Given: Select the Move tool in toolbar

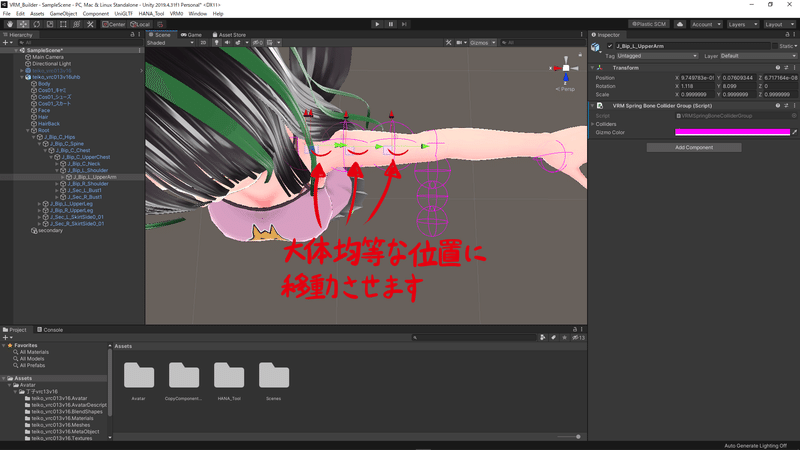Looking at the screenshot, I should pyautogui.click(x=23, y=24).
